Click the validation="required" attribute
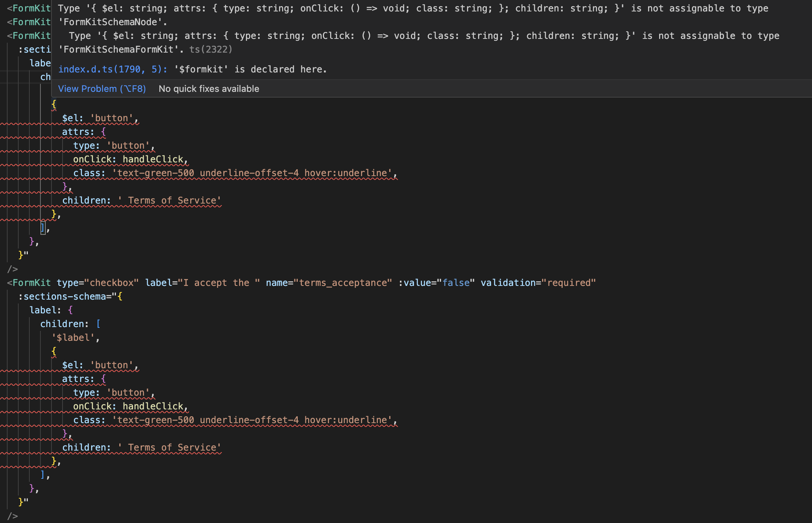 (x=538, y=282)
